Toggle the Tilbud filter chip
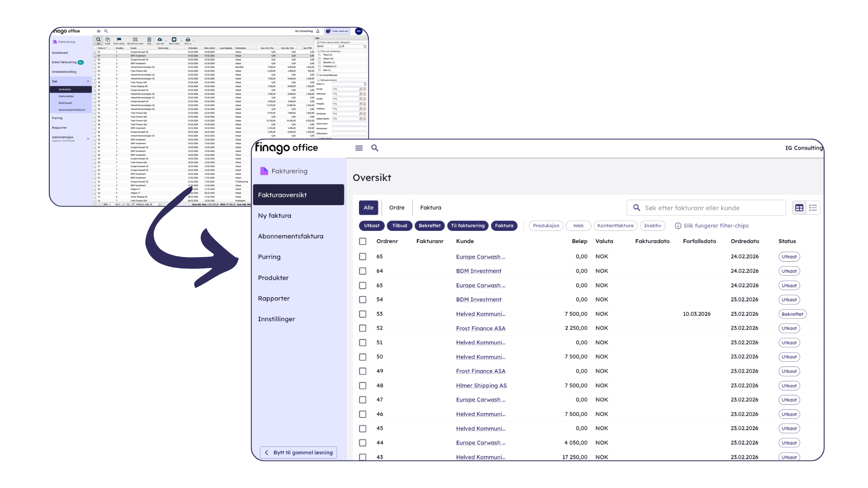This screenshot has width=868, height=488. 400,226
